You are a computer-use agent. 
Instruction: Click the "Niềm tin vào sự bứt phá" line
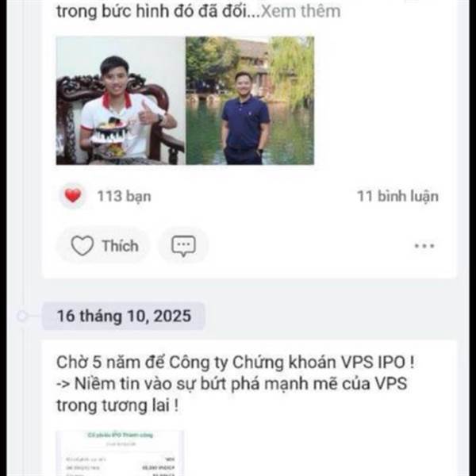[232, 384]
